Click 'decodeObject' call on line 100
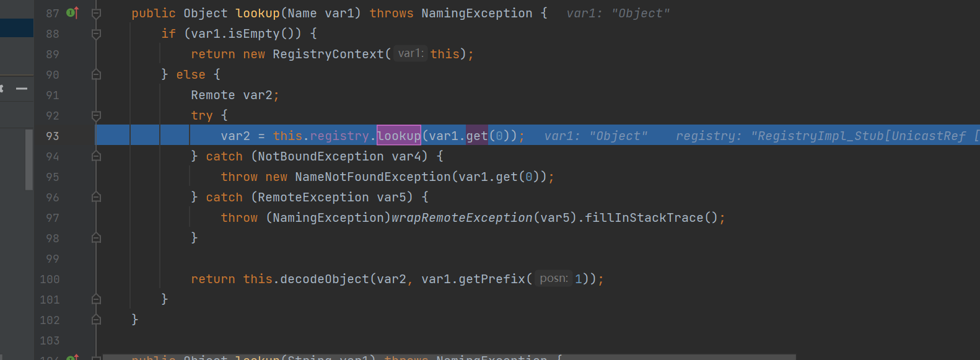 point(325,279)
